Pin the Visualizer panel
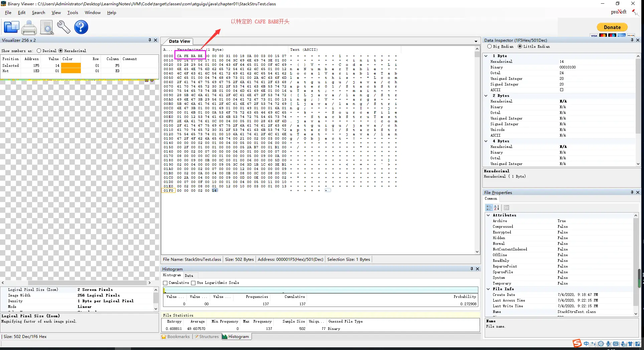644x350 pixels. (x=150, y=40)
